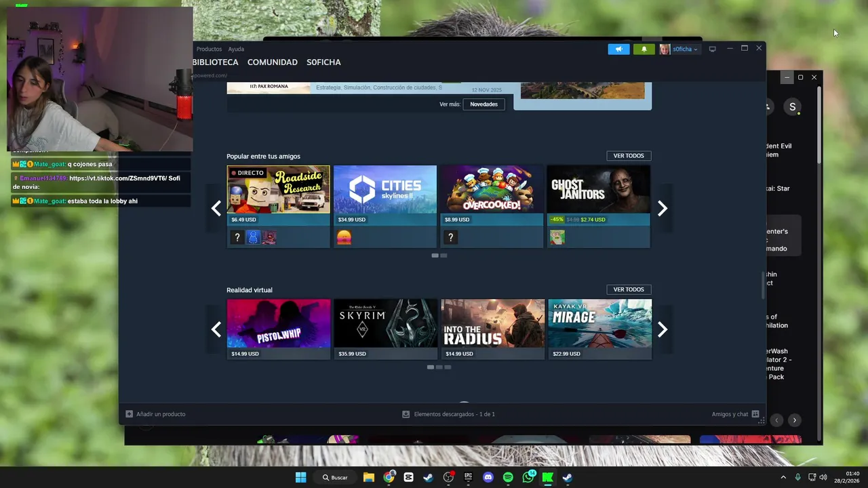Show previous friends-popular games with left arrow
868x488 pixels.
coord(216,208)
